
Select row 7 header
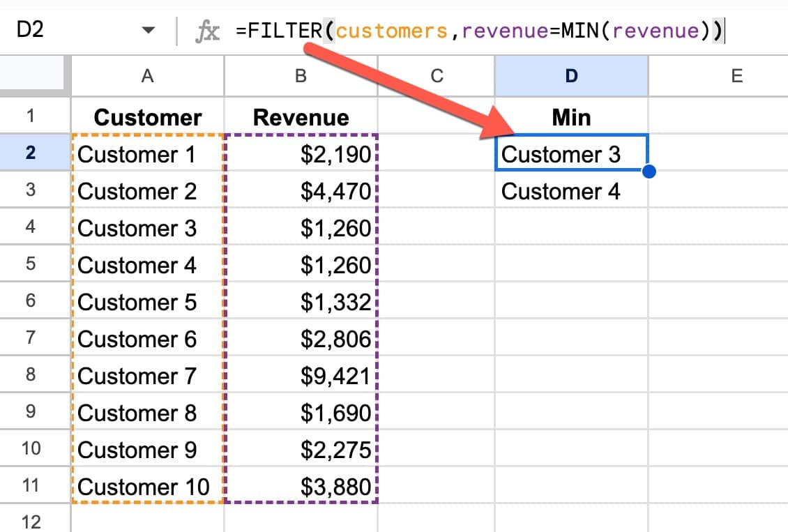30,338
